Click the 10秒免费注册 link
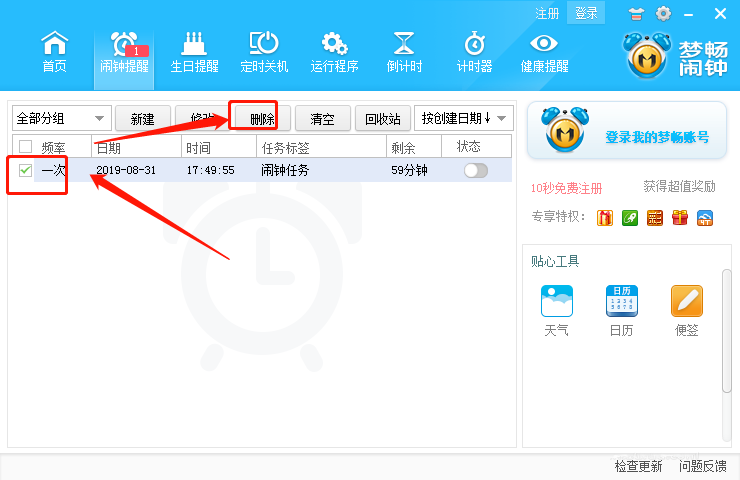The image size is (740, 480). point(566,188)
